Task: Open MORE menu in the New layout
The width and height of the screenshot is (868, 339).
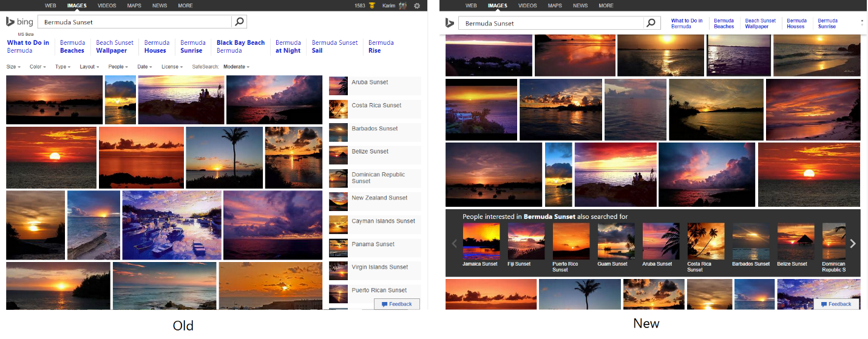Action: pos(606,5)
